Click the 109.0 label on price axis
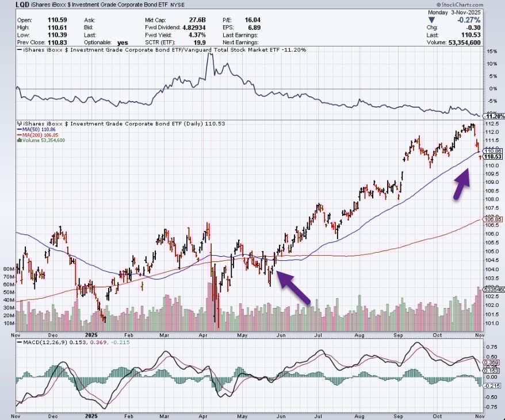 [x=493, y=182]
